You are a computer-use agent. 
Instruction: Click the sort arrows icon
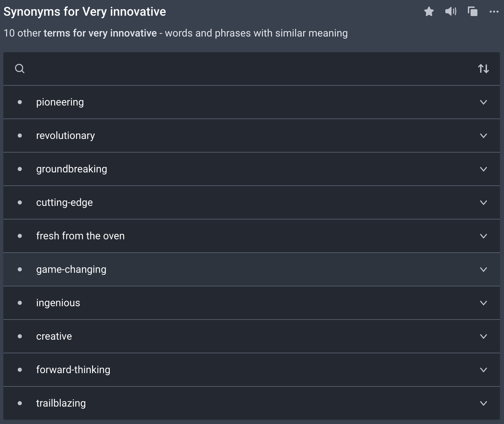483,69
